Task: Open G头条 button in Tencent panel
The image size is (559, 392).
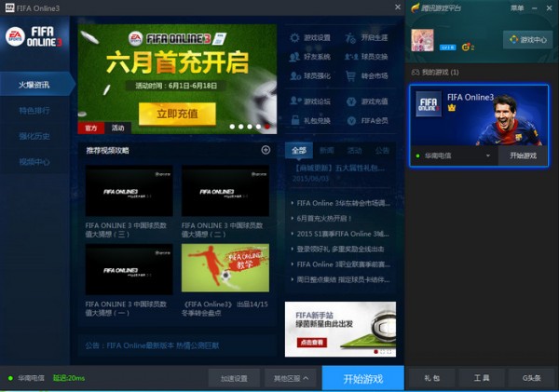Action: coord(532,378)
